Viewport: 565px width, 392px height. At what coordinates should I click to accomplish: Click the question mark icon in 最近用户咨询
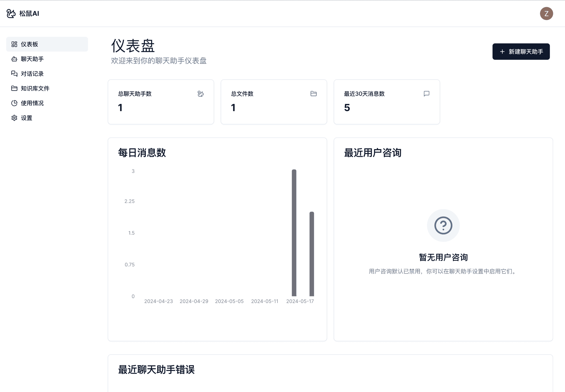[x=443, y=225]
